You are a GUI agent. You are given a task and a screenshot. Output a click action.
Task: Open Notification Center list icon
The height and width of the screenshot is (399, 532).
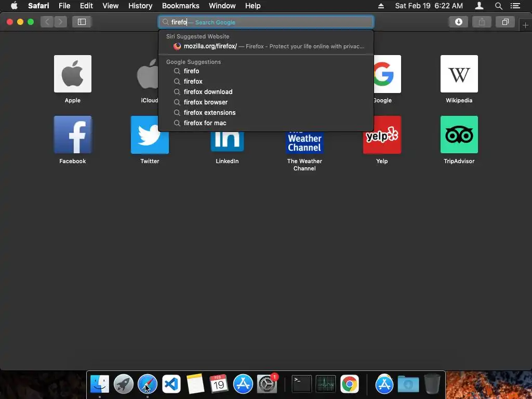pyautogui.click(x=515, y=6)
